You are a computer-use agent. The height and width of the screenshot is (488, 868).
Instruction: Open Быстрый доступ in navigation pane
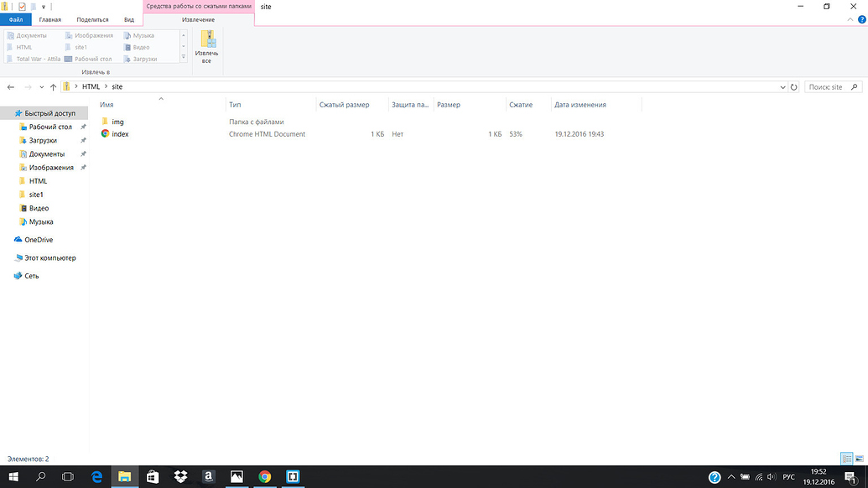44,113
